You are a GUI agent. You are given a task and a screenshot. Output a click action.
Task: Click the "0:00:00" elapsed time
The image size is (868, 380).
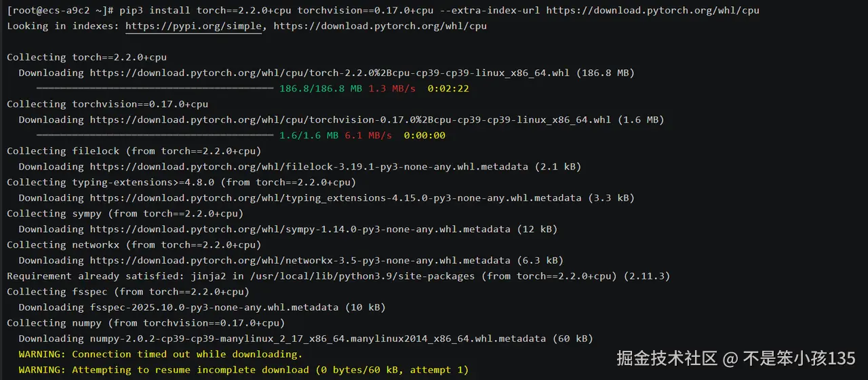click(x=425, y=135)
